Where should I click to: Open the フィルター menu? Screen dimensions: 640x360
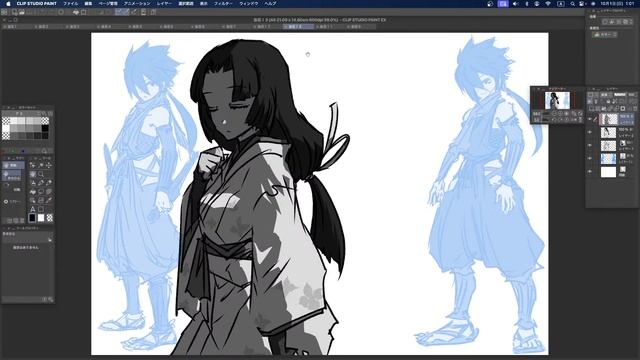click(223, 3)
